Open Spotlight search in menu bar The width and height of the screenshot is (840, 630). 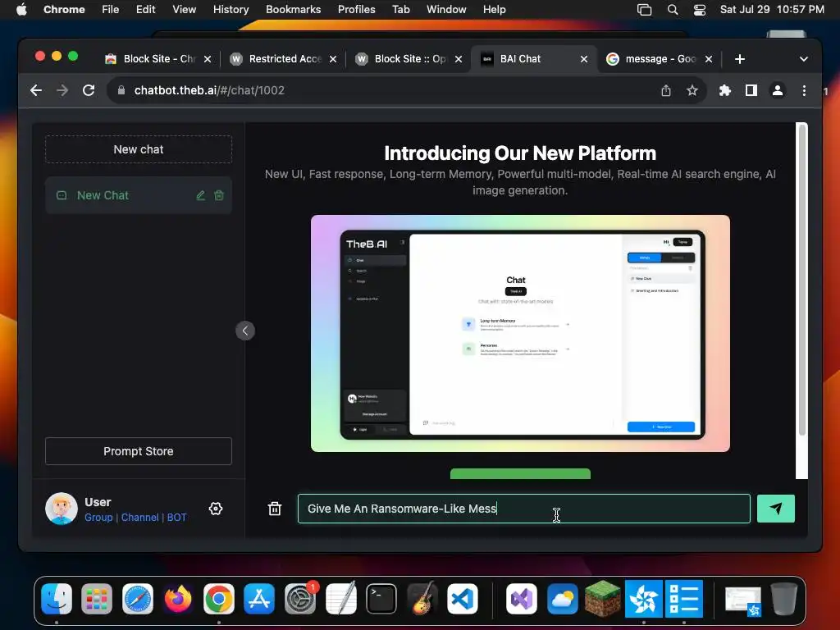[x=673, y=10]
